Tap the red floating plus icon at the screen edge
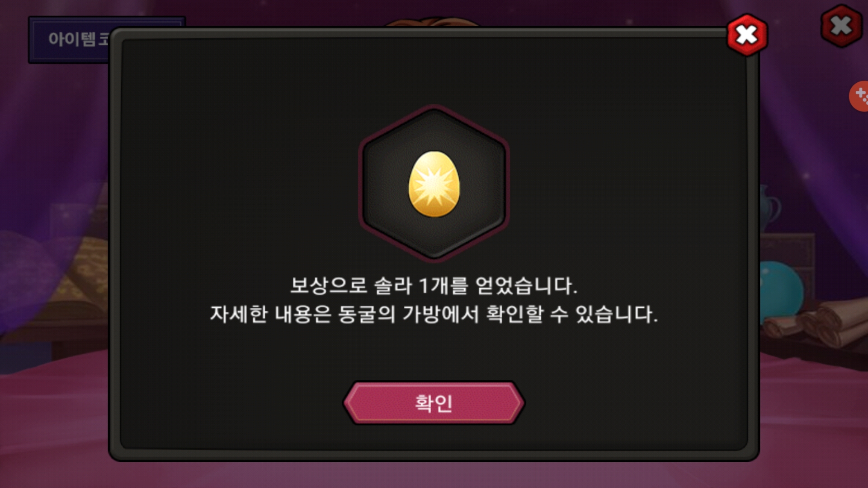 [x=859, y=96]
